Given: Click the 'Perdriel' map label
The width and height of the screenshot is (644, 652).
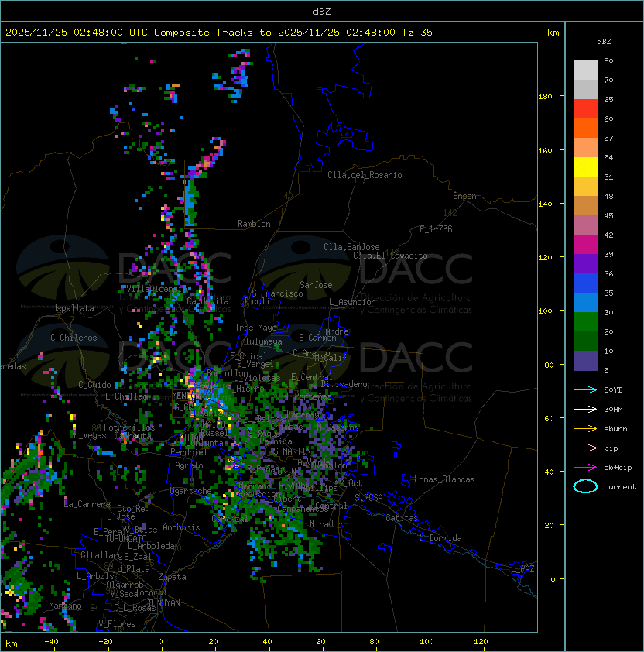Looking at the screenshot, I should coord(189,452).
